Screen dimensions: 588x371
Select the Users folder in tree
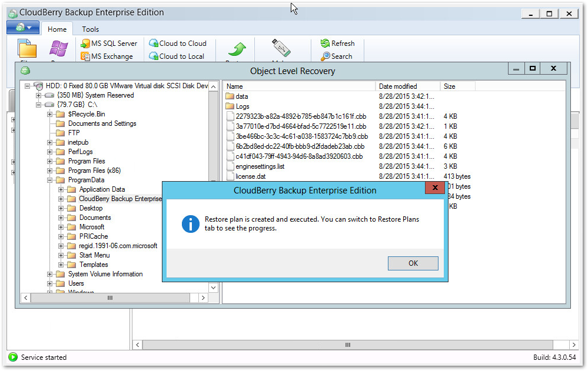coord(76,283)
